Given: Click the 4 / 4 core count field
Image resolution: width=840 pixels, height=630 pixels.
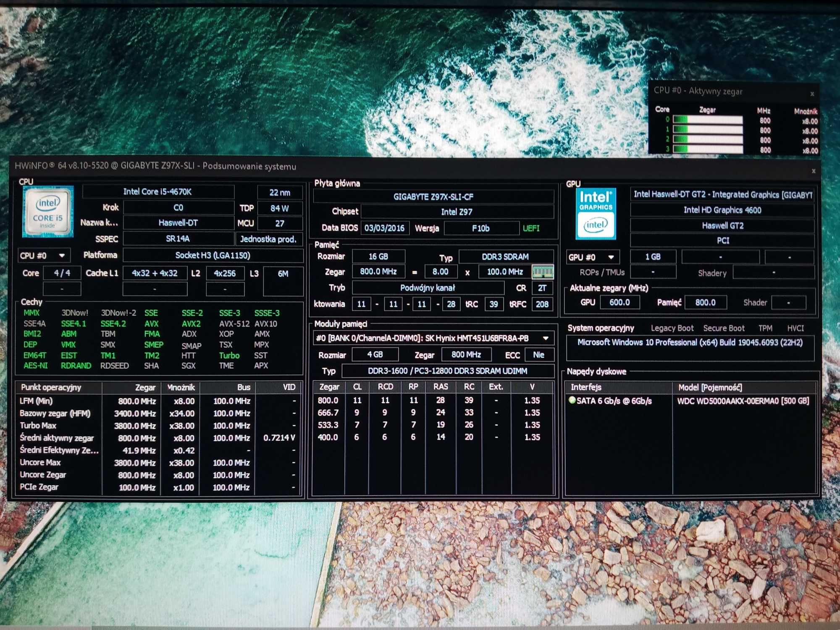Looking at the screenshot, I should tap(62, 273).
